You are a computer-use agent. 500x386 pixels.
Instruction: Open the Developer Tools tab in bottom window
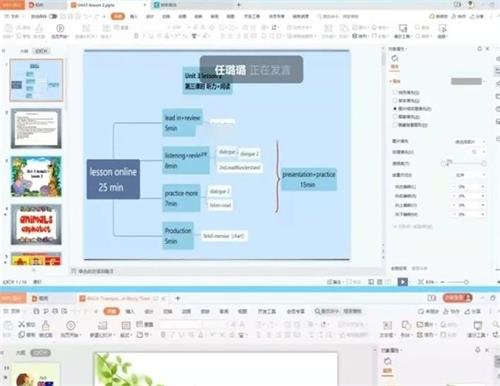[267, 311]
